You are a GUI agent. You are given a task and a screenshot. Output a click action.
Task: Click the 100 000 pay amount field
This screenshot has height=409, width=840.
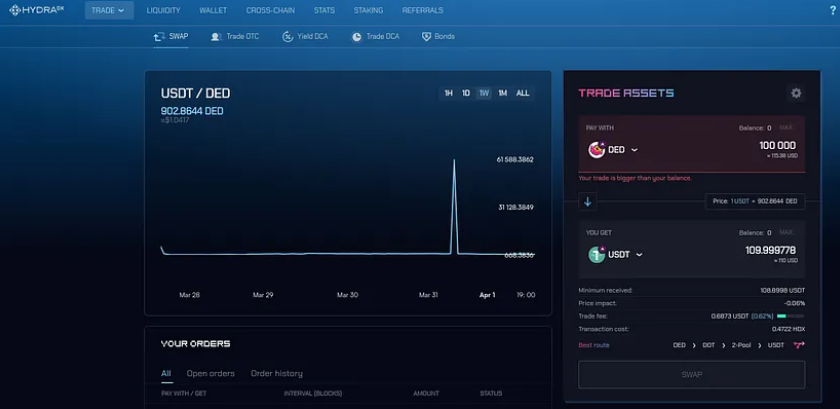(x=777, y=146)
